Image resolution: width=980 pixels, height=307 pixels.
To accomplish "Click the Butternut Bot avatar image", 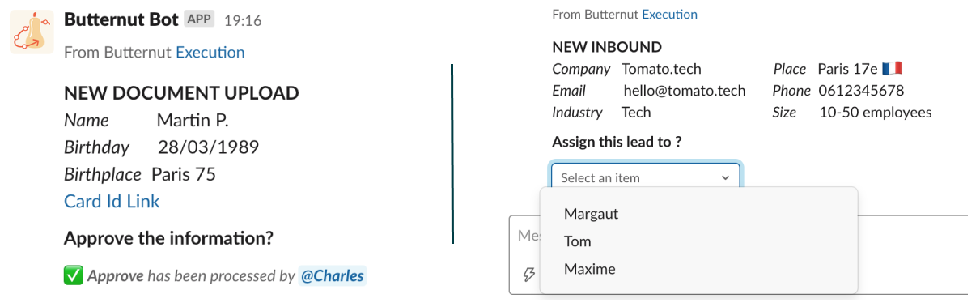I will tap(32, 32).
